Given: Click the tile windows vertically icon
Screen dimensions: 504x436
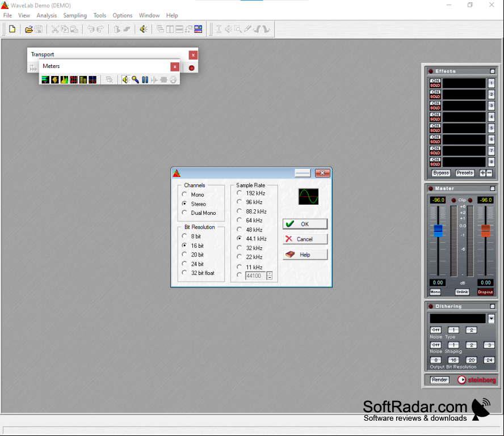Looking at the screenshot, I should (x=170, y=29).
